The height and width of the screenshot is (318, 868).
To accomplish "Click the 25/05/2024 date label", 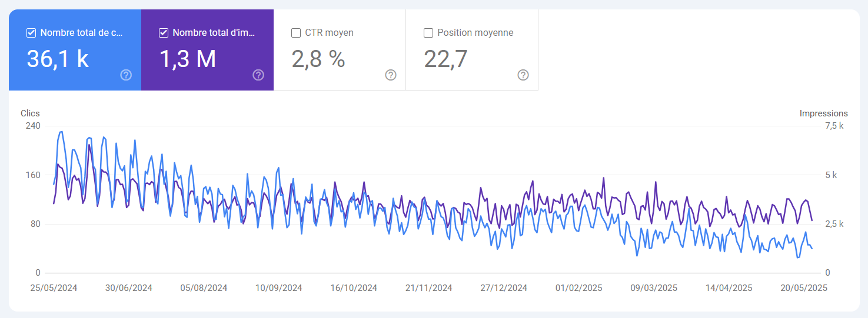I will click(x=54, y=288).
